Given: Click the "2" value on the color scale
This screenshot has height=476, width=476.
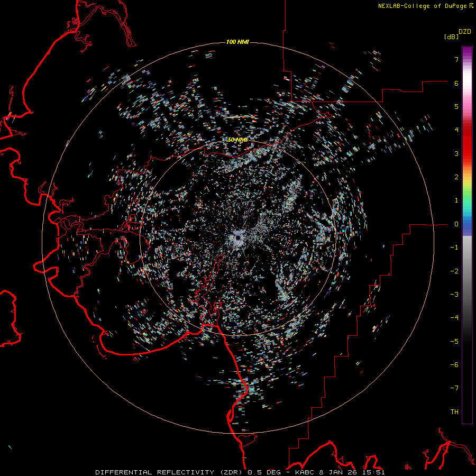Looking at the screenshot, I should click(x=456, y=177).
